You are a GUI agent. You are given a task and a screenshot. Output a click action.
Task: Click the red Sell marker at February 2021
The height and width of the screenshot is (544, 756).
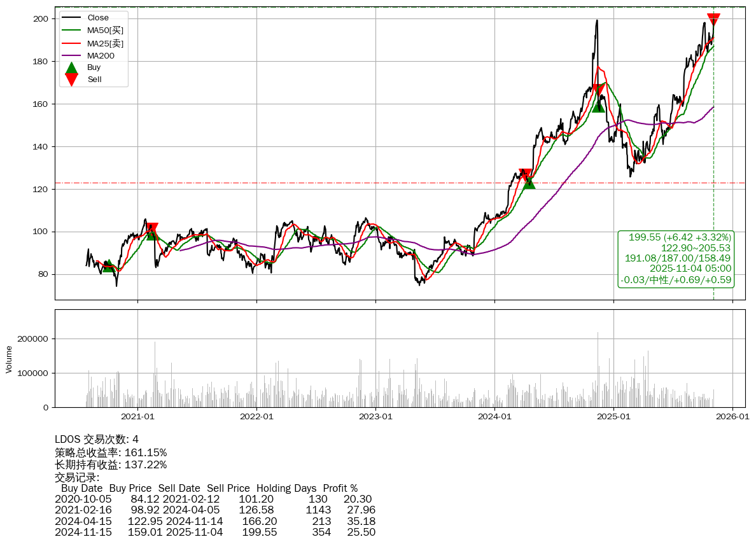coord(151,229)
